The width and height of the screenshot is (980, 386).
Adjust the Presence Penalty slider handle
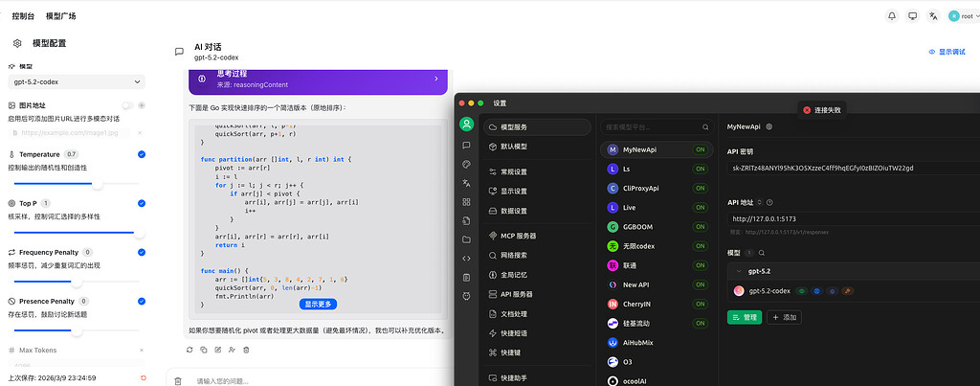coord(77,330)
